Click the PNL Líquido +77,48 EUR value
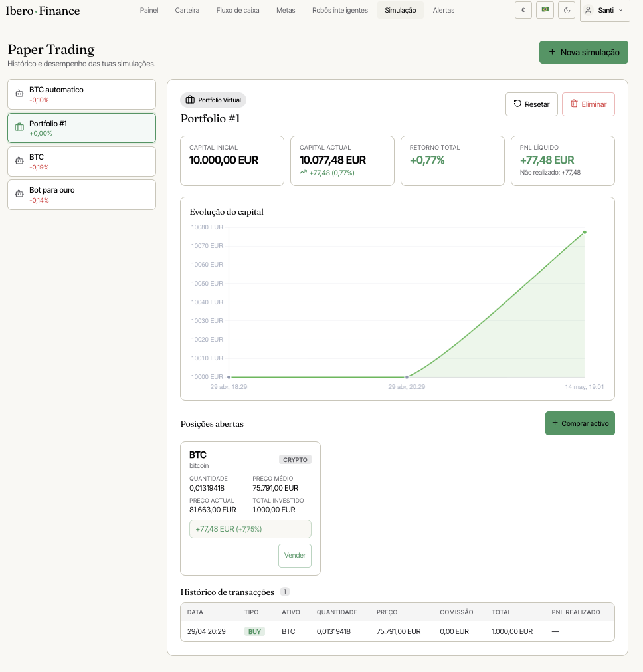Viewport: 643px width, 672px height. pos(547,160)
